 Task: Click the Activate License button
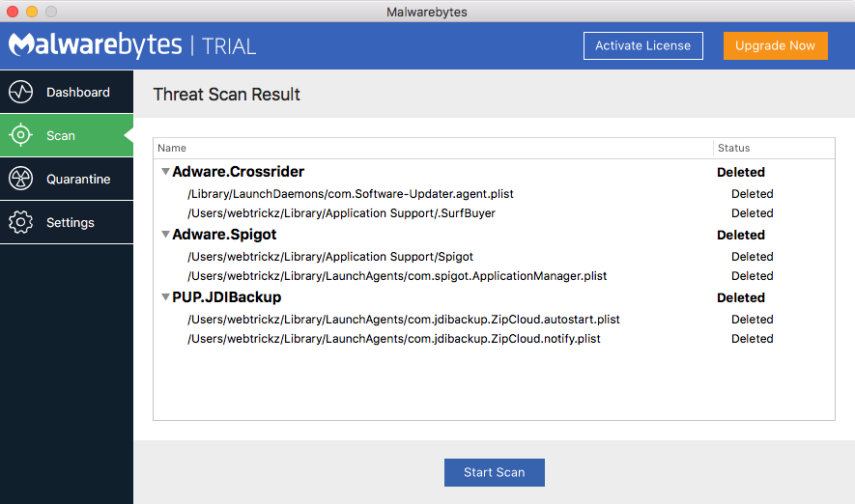[642, 45]
